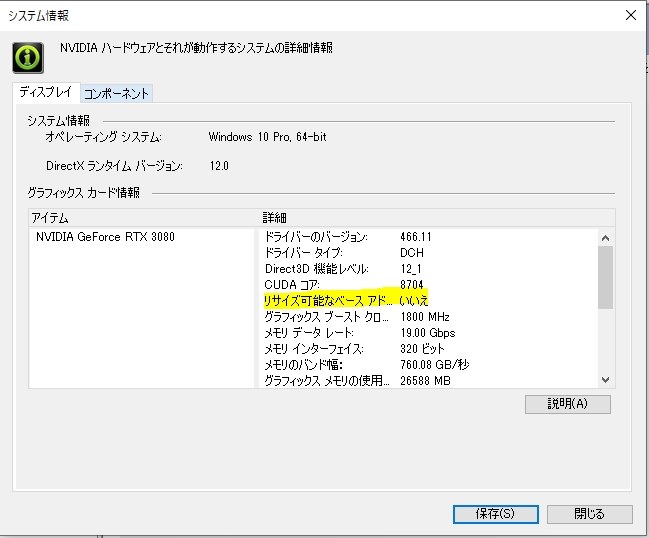Image resolution: width=649 pixels, height=538 pixels.
Task: Click the 12_1 feature level value
Action: (x=411, y=269)
